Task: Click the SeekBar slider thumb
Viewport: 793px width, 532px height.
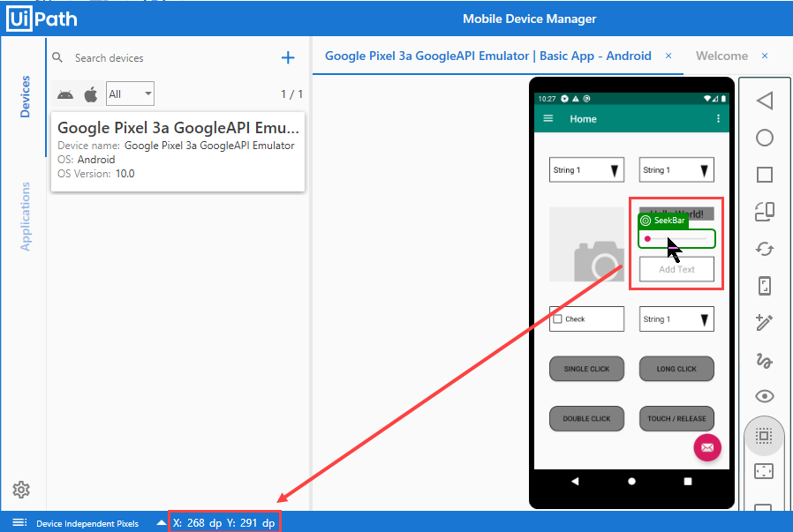Action: [x=647, y=238]
